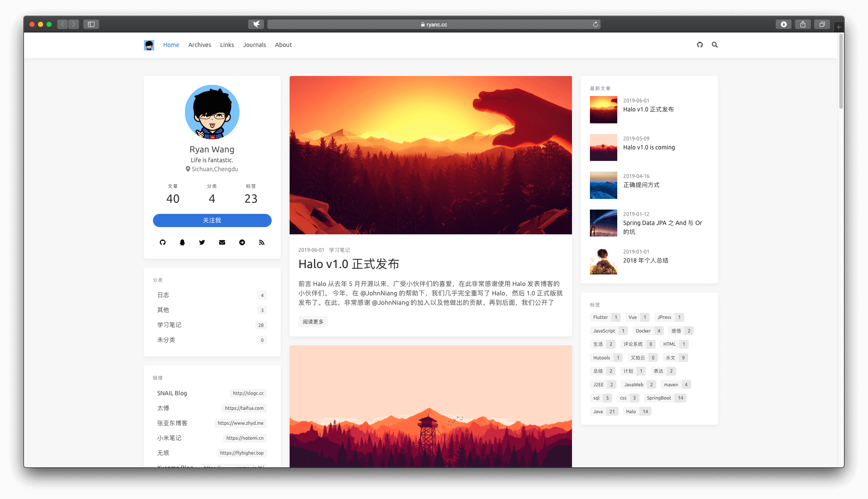Click the 阅读更多 read more button
The image size is (868, 499).
(313, 322)
